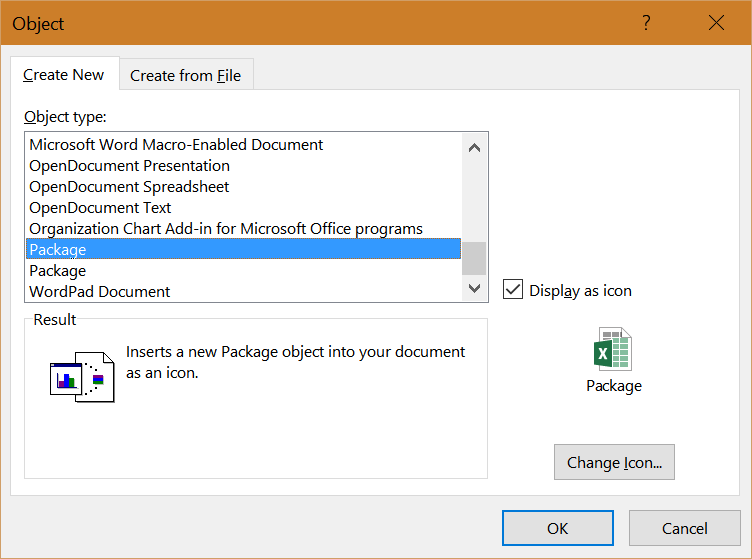Click the Result illustration icon
752x559 pixels.
click(82, 375)
